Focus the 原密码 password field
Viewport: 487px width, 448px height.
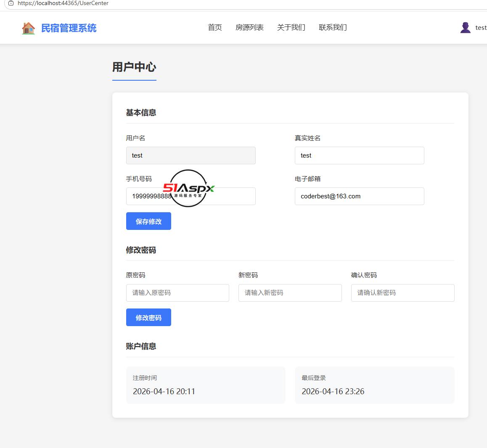tap(177, 293)
